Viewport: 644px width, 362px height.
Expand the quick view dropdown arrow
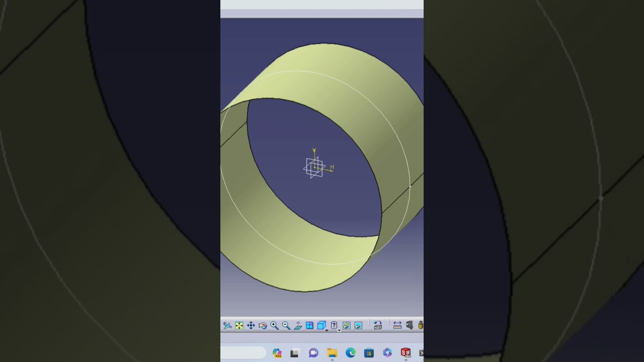point(327,330)
